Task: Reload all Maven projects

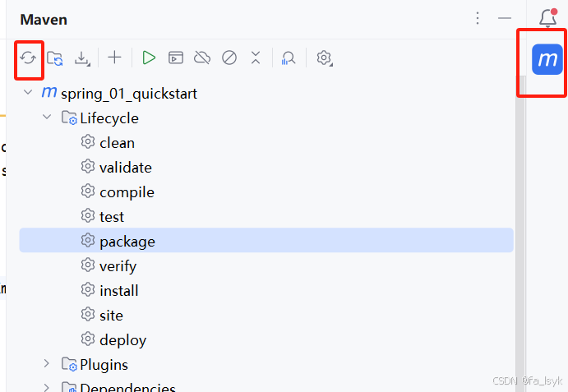Action: coord(28,58)
